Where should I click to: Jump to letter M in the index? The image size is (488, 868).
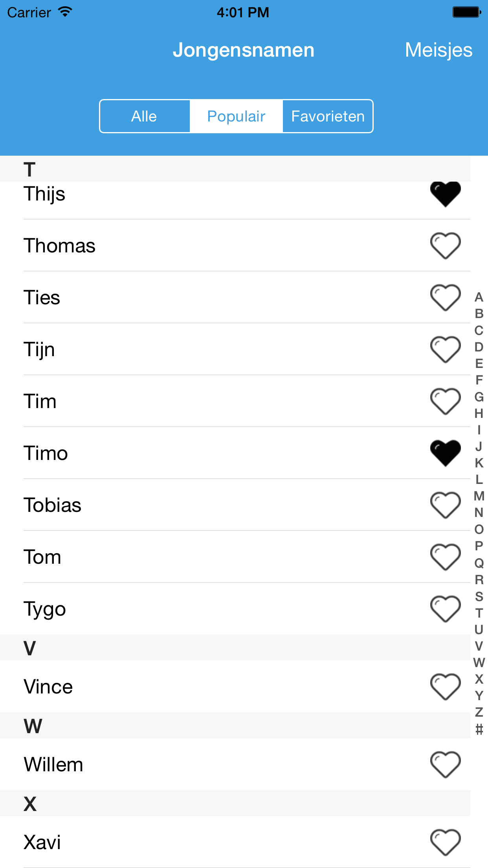point(479,496)
